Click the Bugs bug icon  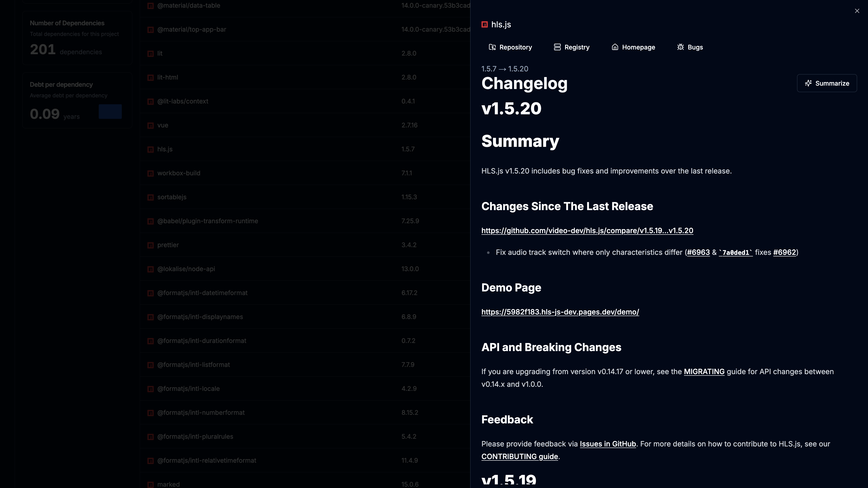pyautogui.click(x=680, y=47)
